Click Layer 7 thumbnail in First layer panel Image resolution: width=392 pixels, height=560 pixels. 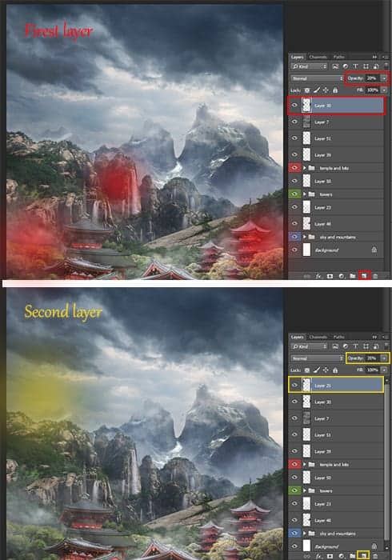(306, 122)
